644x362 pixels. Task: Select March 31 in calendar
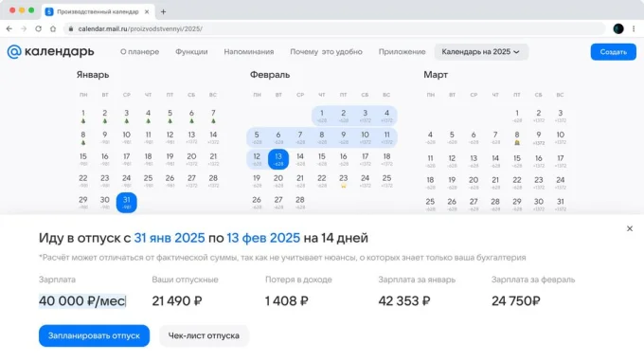click(561, 204)
